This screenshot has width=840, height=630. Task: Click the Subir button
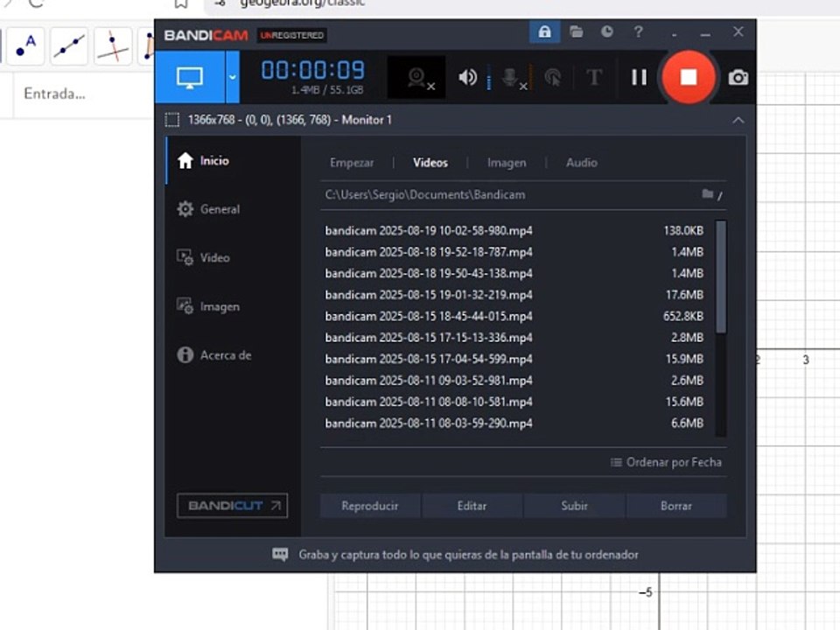574,507
